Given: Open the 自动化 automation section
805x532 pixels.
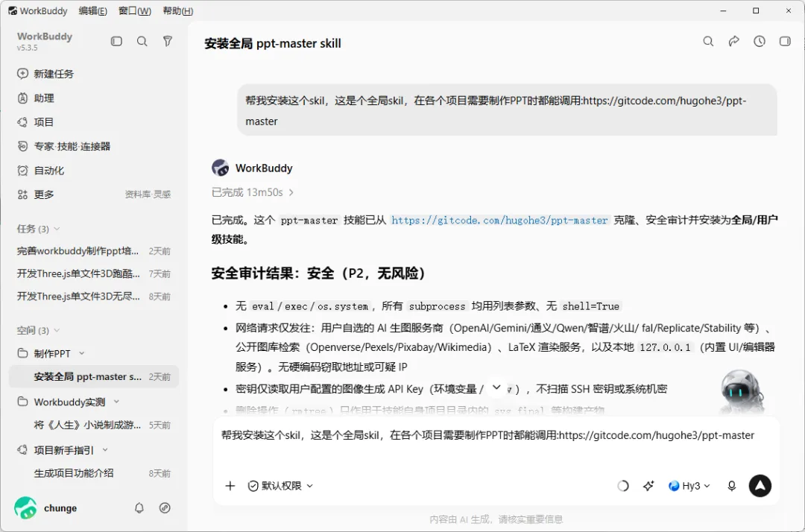Looking at the screenshot, I should [x=41, y=171].
